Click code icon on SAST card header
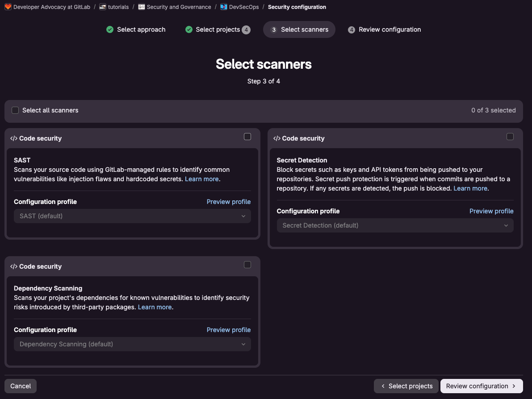The image size is (532, 399). (x=13, y=138)
